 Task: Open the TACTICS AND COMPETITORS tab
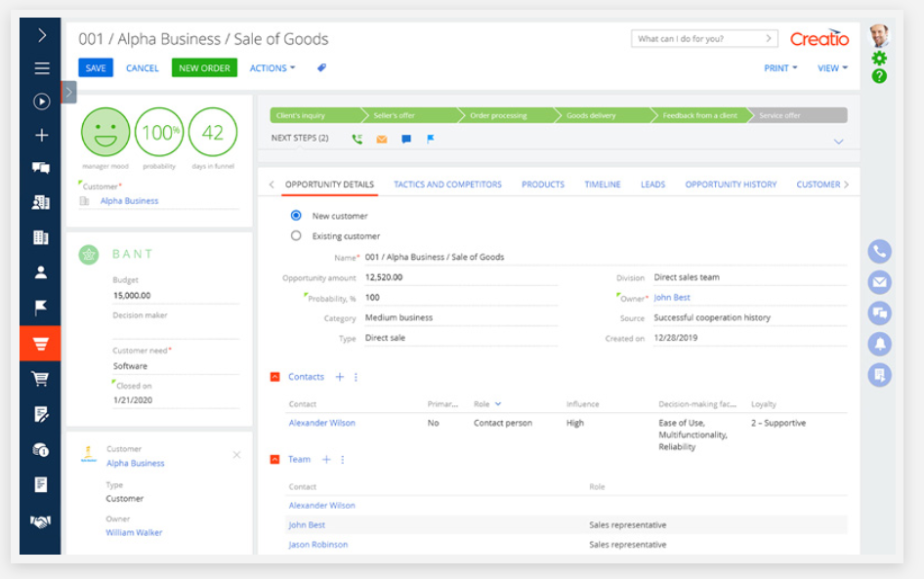[447, 184]
